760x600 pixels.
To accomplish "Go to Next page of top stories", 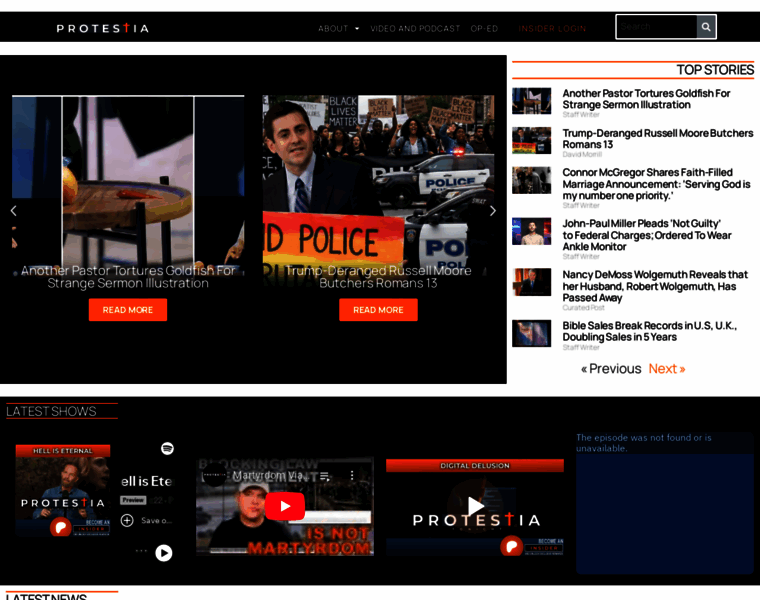I will point(666,369).
